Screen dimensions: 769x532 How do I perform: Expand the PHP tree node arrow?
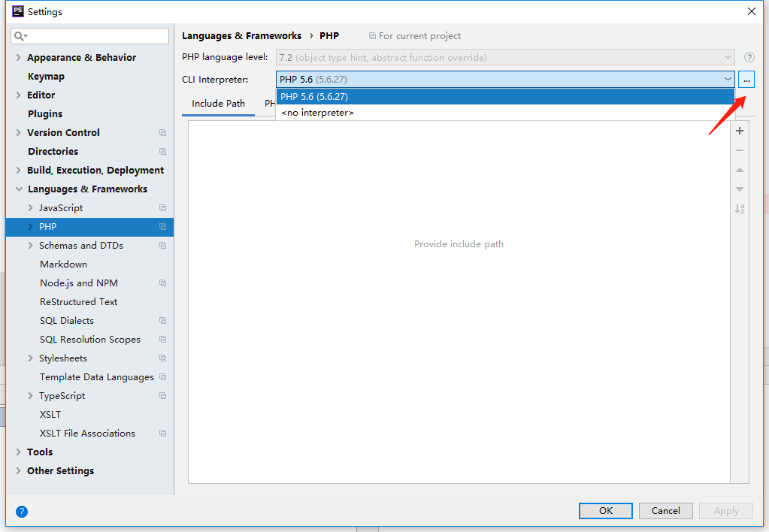(30, 226)
